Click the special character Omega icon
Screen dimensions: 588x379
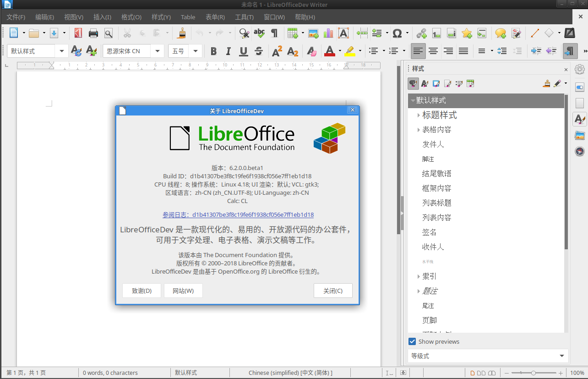pos(397,33)
